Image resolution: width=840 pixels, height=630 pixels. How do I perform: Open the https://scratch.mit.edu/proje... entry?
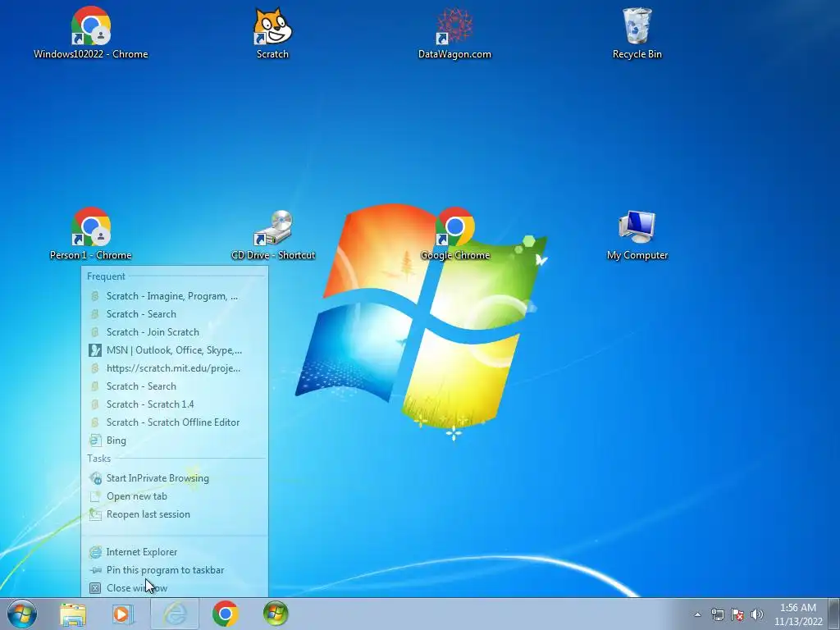pyautogui.click(x=175, y=368)
